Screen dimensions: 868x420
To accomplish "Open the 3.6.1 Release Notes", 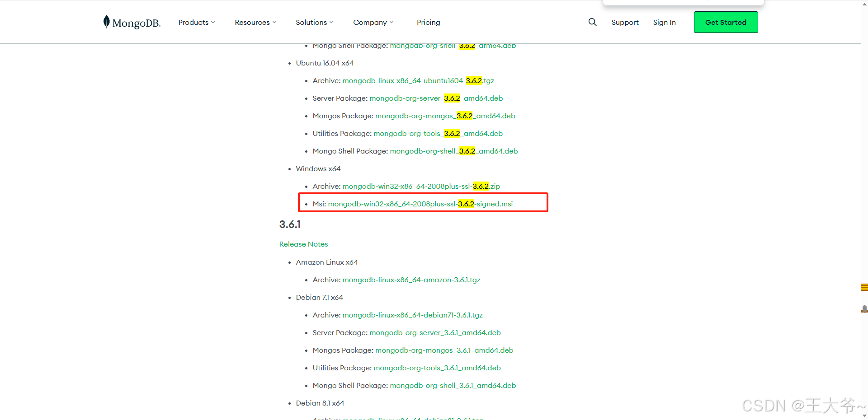I will click(x=303, y=244).
